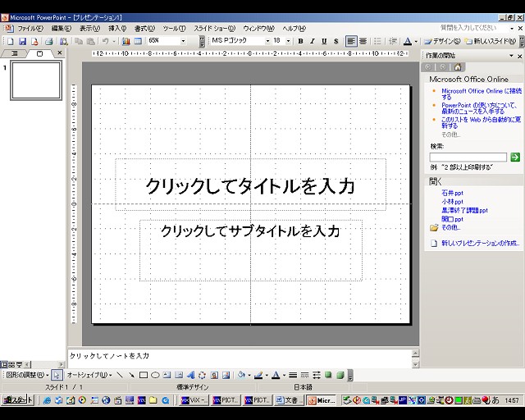Click the notes pane text area
Image resolution: width=525 pixels, height=420 pixels.
tap(240, 358)
